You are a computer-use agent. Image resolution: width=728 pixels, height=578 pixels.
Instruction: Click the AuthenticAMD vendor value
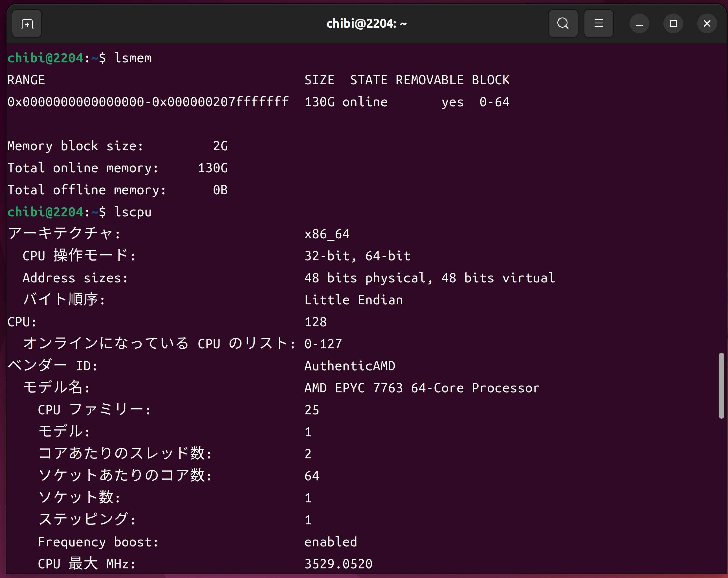[x=350, y=366]
